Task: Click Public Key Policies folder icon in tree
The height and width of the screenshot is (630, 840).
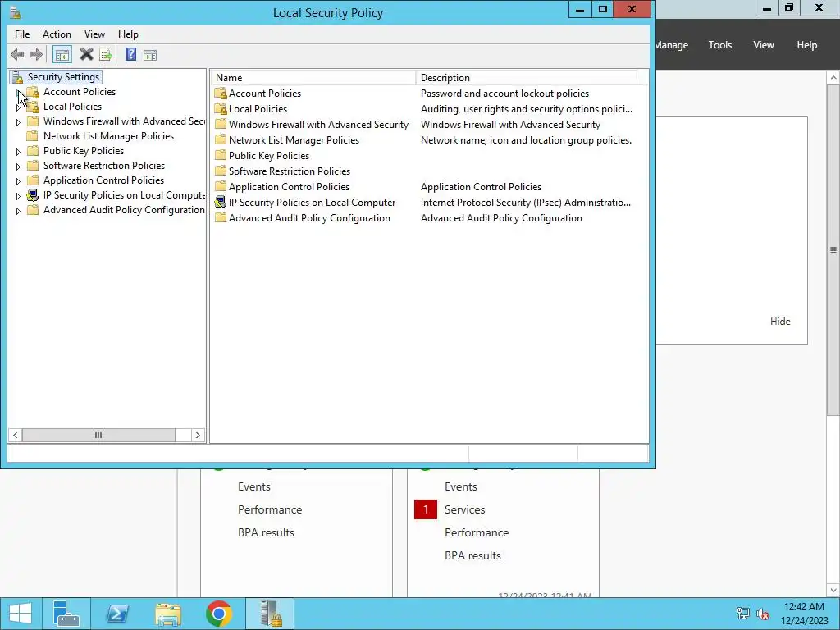Action: coord(33,151)
